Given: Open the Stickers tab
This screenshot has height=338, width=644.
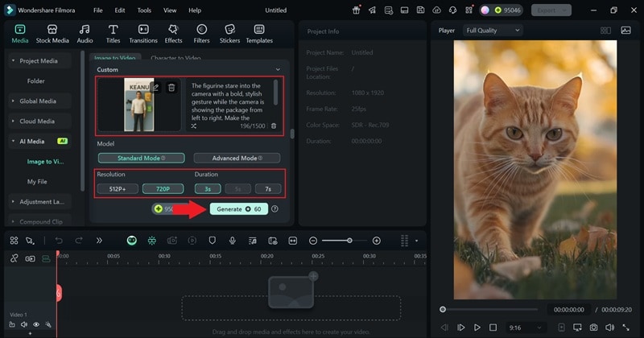Looking at the screenshot, I should pos(229,34).
